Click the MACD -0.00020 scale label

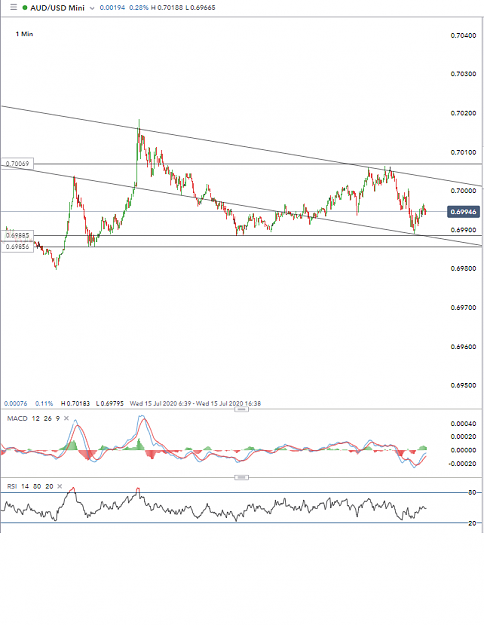point(462,464)
